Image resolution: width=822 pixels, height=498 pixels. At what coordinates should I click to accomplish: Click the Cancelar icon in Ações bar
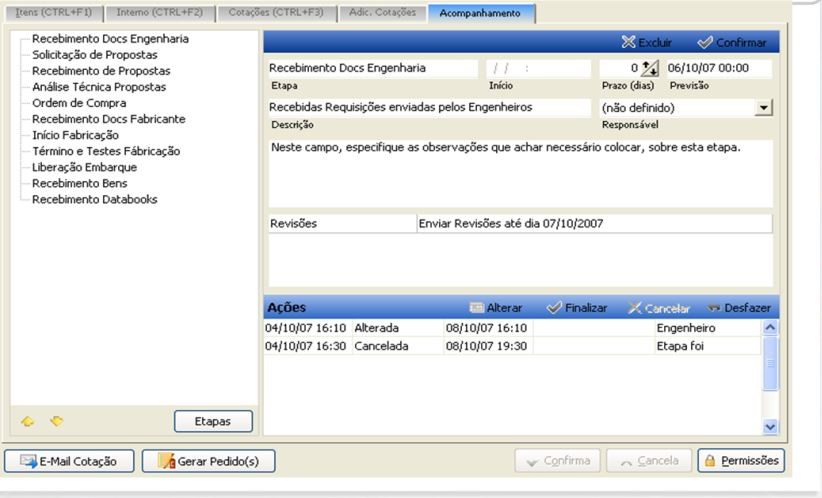(x=635, y=308)
